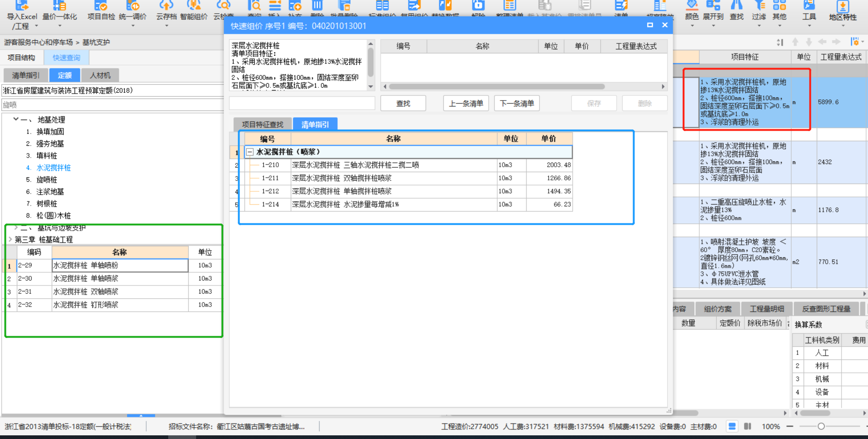Collapse the 一、地基处理 tree node
Screen dimensions: 868x439
pos(16,119)
